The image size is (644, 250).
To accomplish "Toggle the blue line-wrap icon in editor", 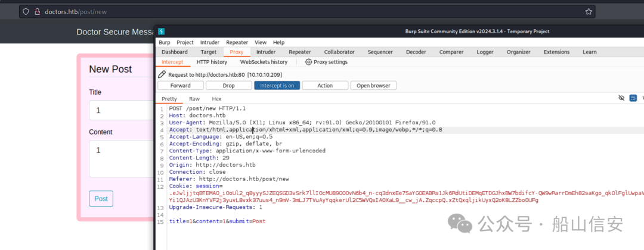I will tap(633, 98).
